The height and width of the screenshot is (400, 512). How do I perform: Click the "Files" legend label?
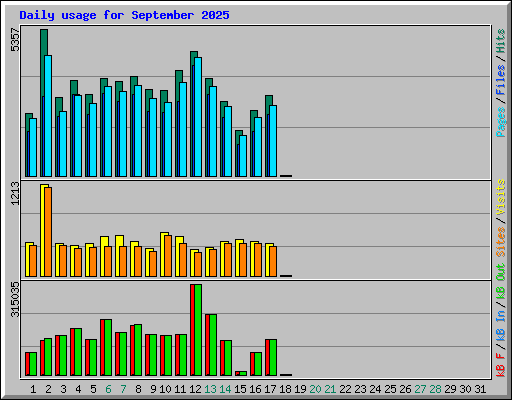tap(501, 80)
